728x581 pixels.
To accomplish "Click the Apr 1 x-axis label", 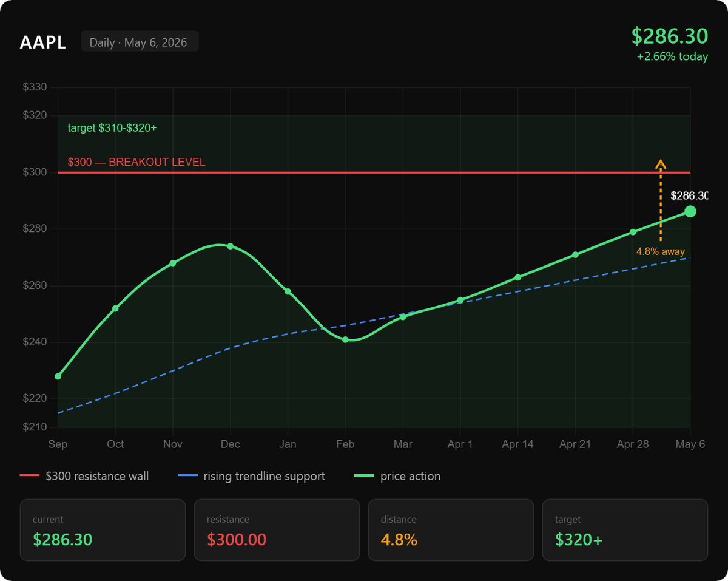I will point(460,444).
